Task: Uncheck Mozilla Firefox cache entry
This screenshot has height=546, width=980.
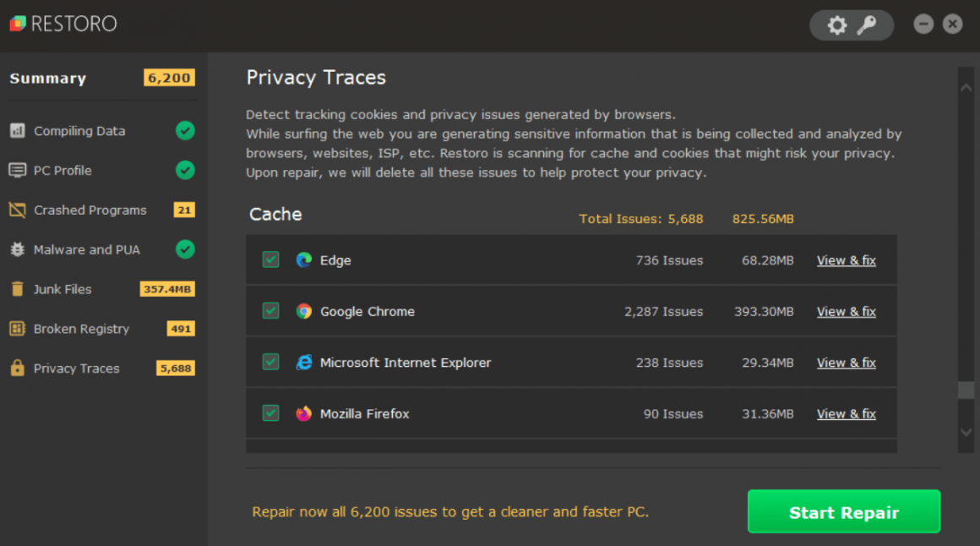Action: pos(270,413)
